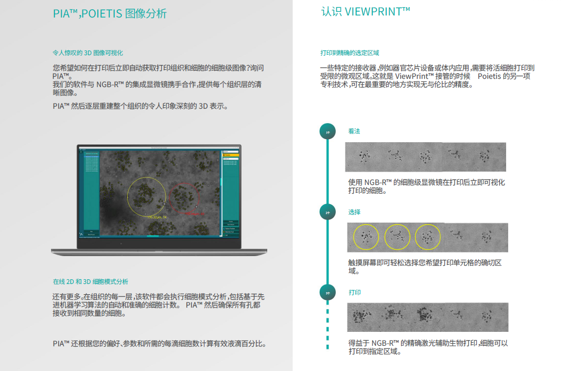Open the 看法 cell strip image
Screen dimensions: 588x371
[x=425, y=157]
